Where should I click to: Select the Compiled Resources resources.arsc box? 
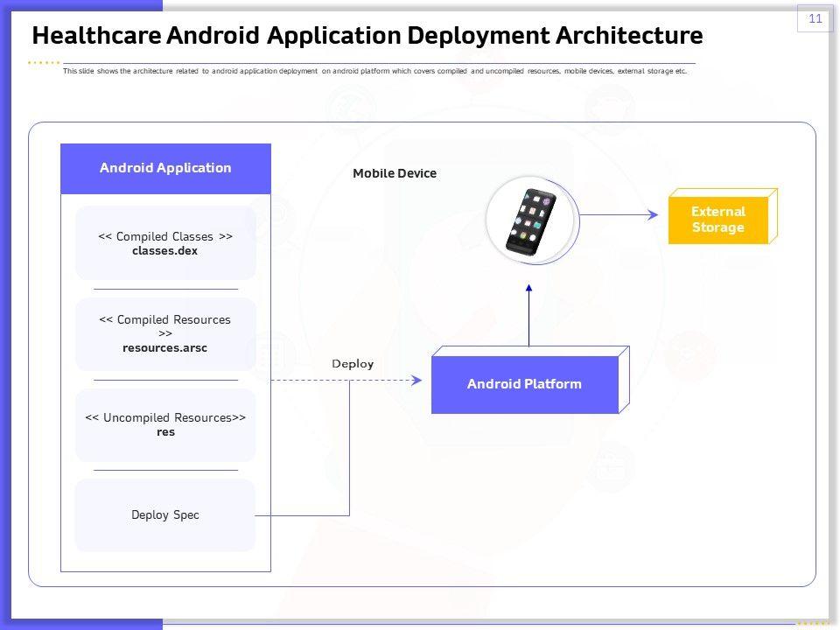coord(165,334)
